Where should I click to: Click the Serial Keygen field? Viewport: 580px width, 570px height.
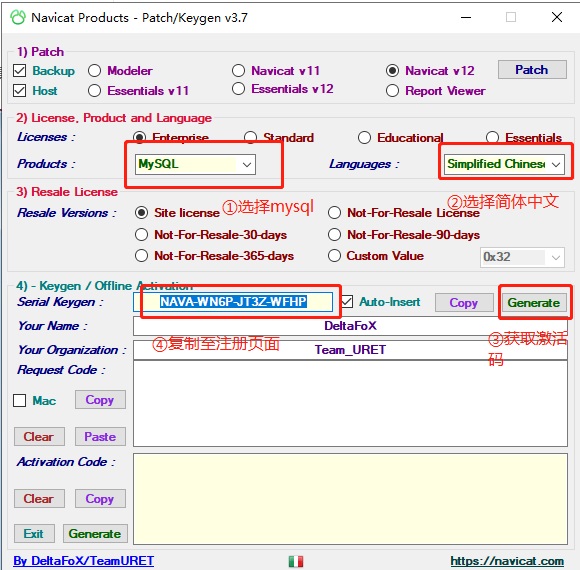[233, 302]
